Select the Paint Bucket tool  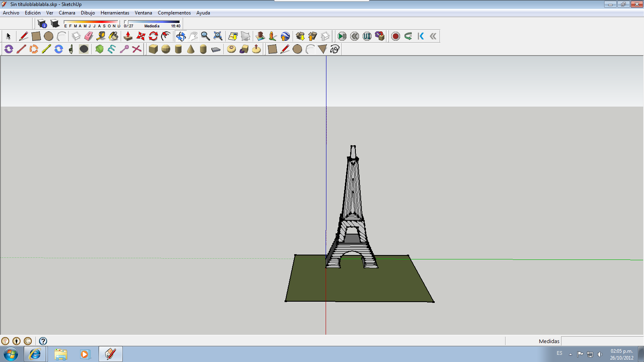114,36
